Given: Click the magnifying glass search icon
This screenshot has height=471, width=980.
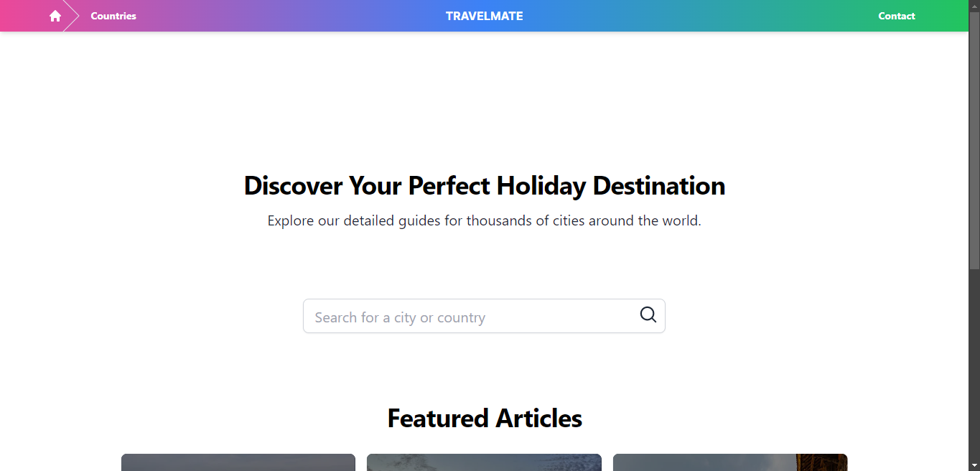Looking at the screenshot, I should click(x=648, y=315).
